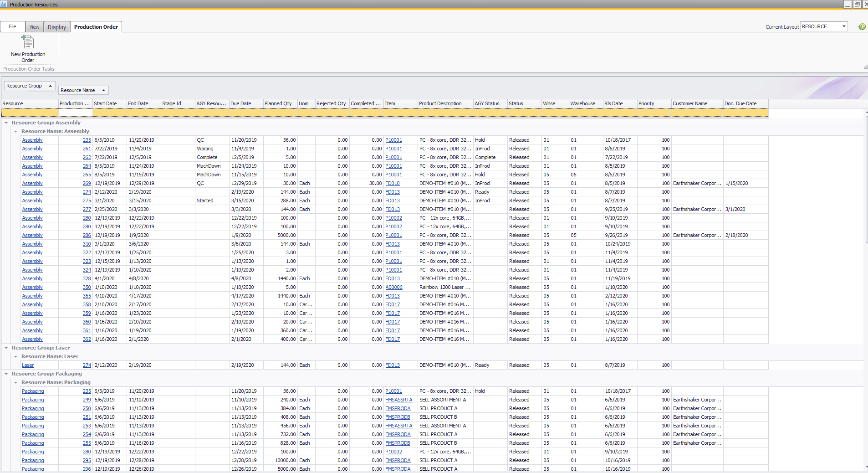Click the Packaging resource link
868x473 pixels.
32,391
